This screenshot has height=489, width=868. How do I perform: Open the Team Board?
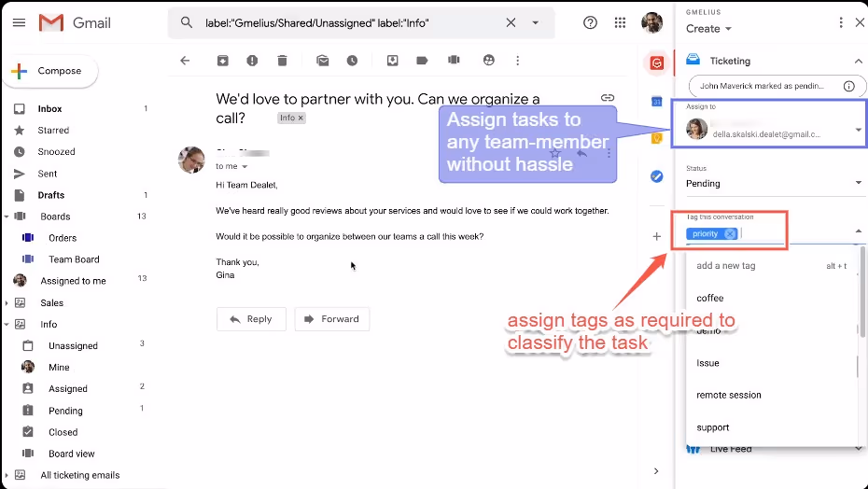(74, 259)
